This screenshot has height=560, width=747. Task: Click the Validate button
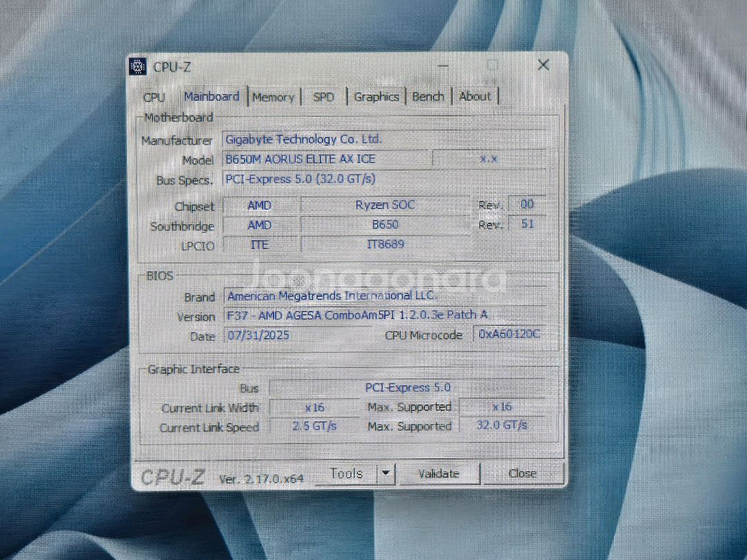coord(439,473)
